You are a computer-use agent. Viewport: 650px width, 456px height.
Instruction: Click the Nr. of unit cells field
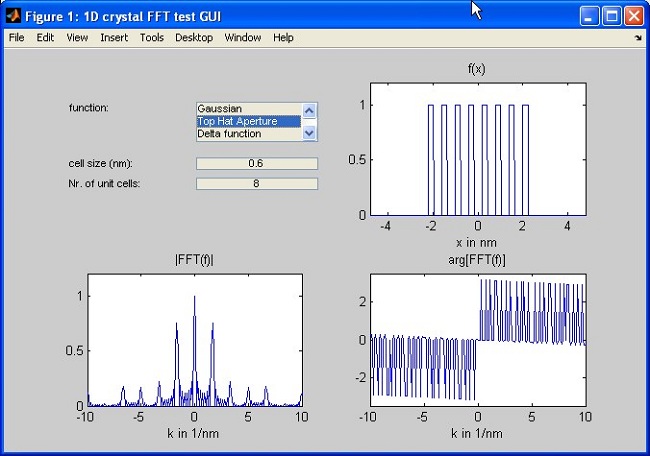point(257,184)
